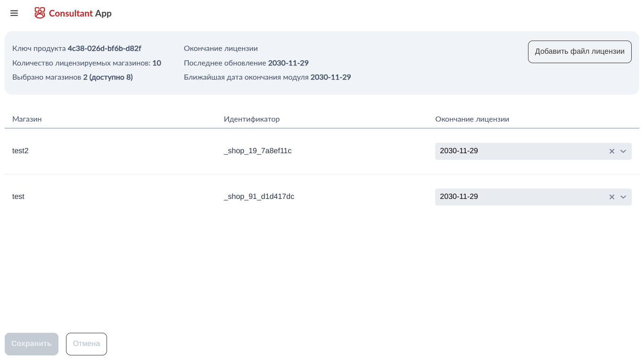Open the hamburger navigation menu

(14, 13)
